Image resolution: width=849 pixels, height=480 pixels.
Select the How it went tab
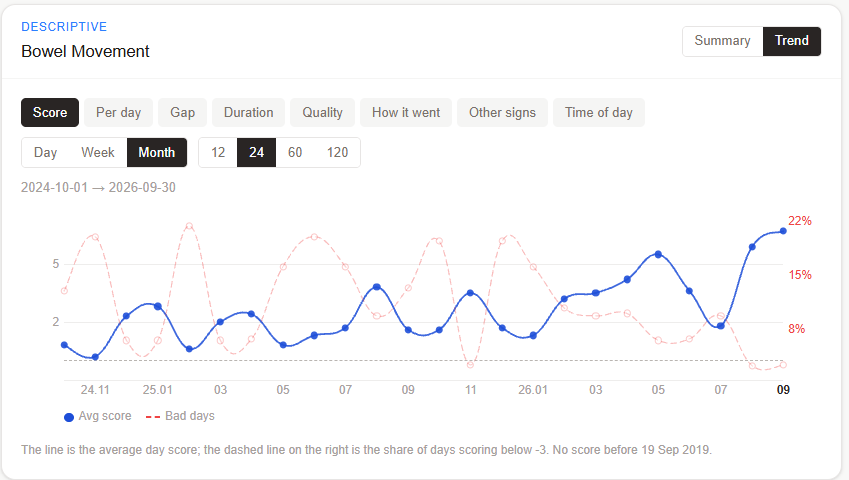coord(406,113)
